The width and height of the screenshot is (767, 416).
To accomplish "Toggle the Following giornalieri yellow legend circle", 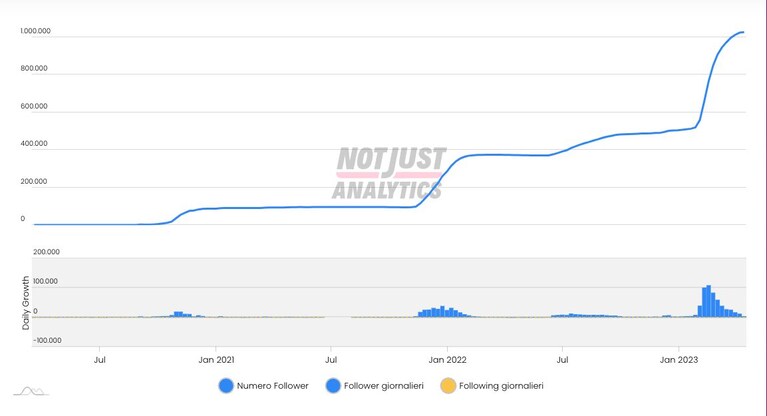I will [x=448, y=386].
